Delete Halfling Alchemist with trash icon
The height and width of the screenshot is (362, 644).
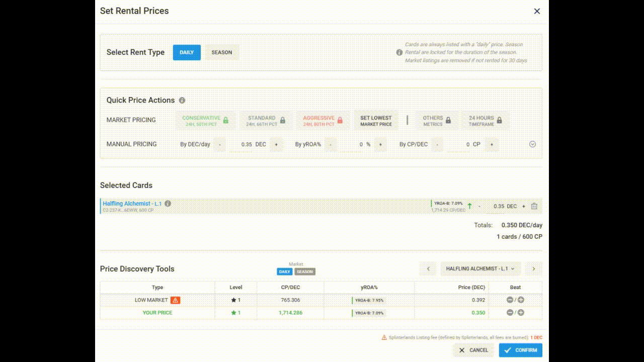534,206
